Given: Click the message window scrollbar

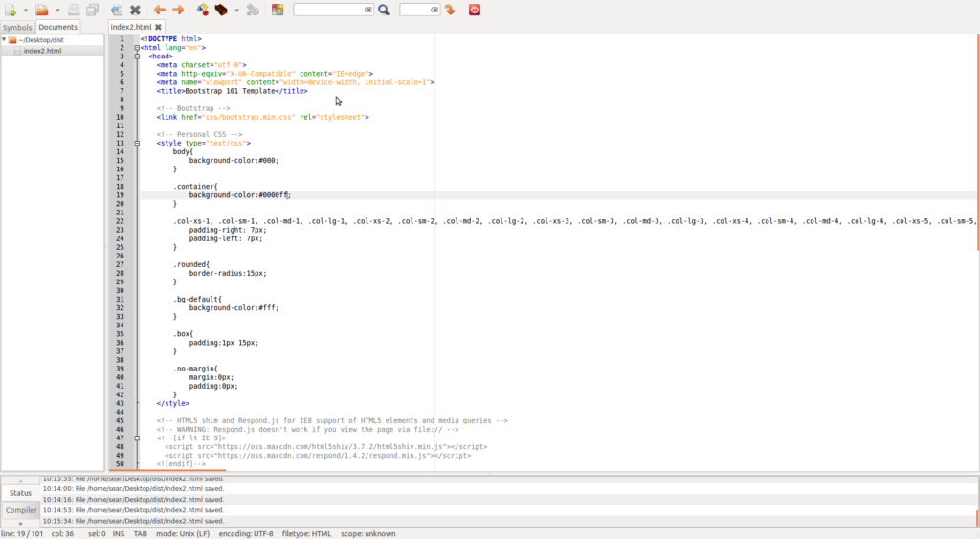Looking at the screenshot, I should click(977, 518).
